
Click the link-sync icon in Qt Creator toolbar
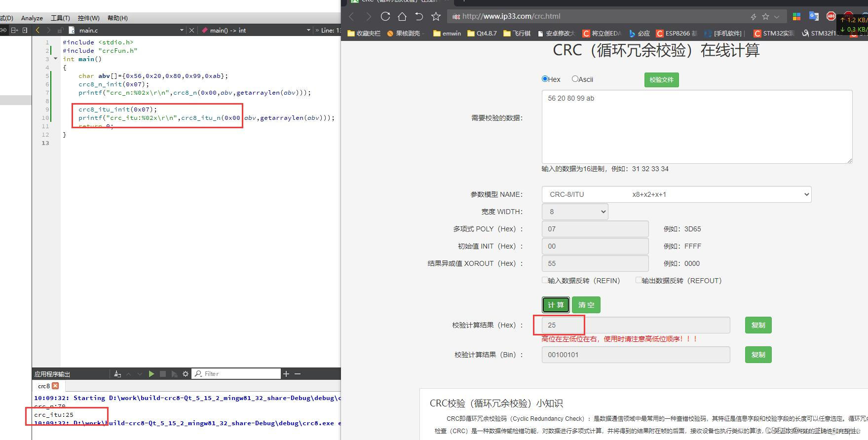point(3,30)
